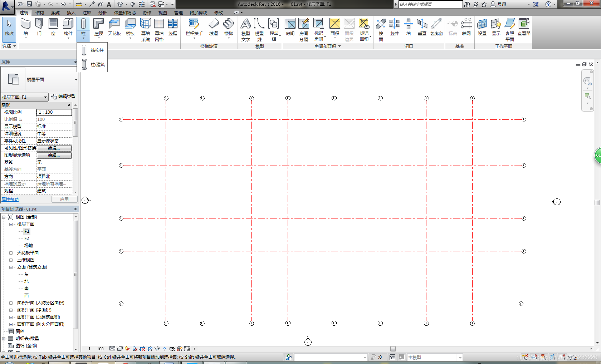Viewport: 601px width, 364px height.
Task: Select the Grid (轴网) tool
Action: click(x=466, y=27)
